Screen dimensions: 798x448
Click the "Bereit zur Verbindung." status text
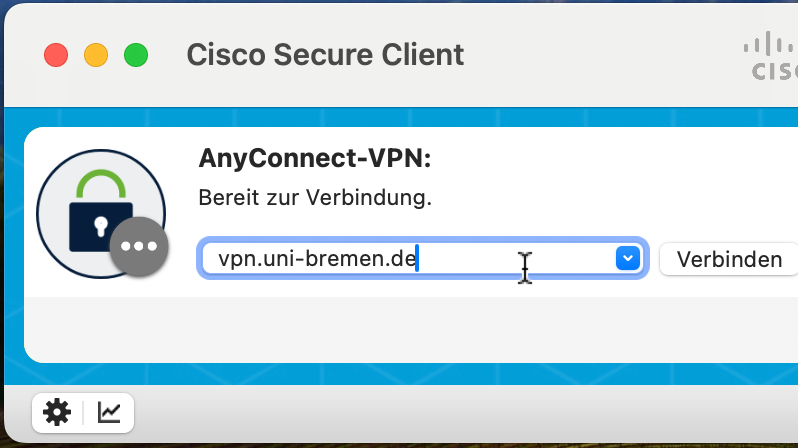pyautogui.click(x=315, y=197)
